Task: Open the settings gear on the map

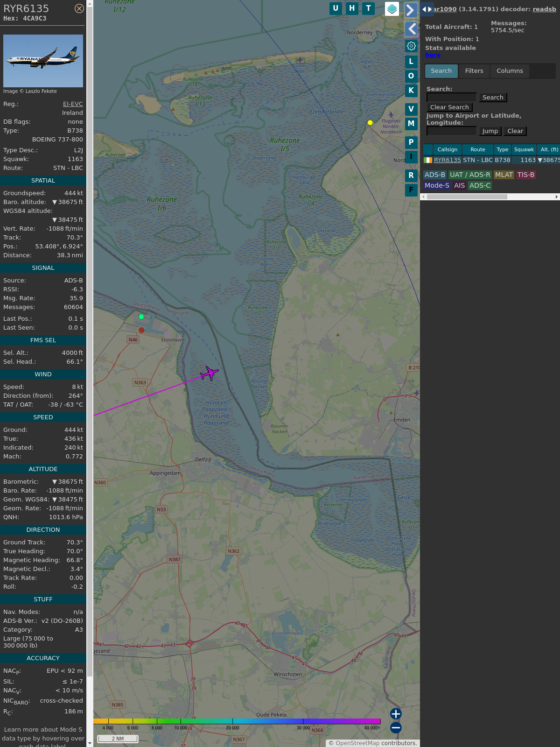Action: click(411, 46)
